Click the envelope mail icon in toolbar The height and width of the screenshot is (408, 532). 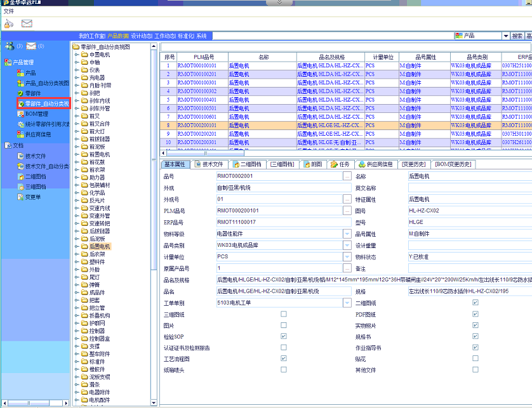[27, 23]
